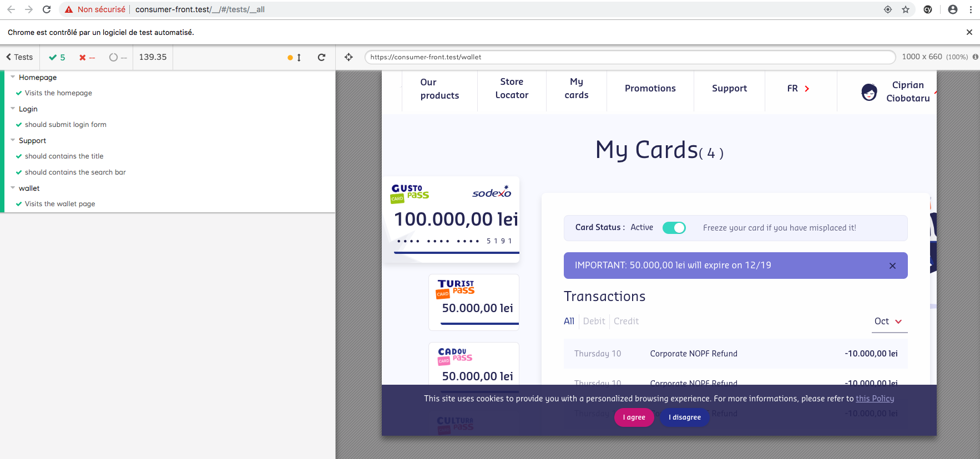Go to My cards menu item
This screenshot has width=980, height=459.
tap(577, 89)
